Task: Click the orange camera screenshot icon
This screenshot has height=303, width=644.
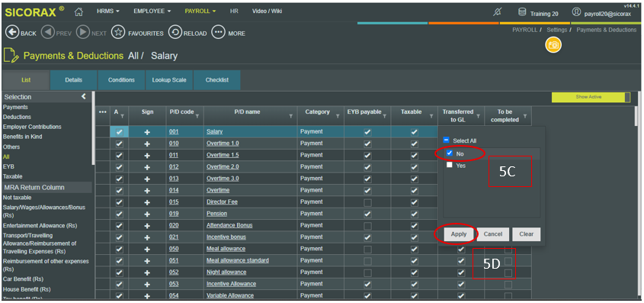Action: pyautogui.click(x=553, y=45)
